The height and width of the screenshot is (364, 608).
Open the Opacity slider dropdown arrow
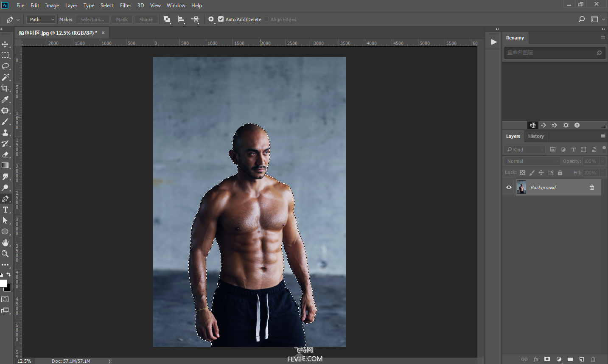[x=602, y=161]
